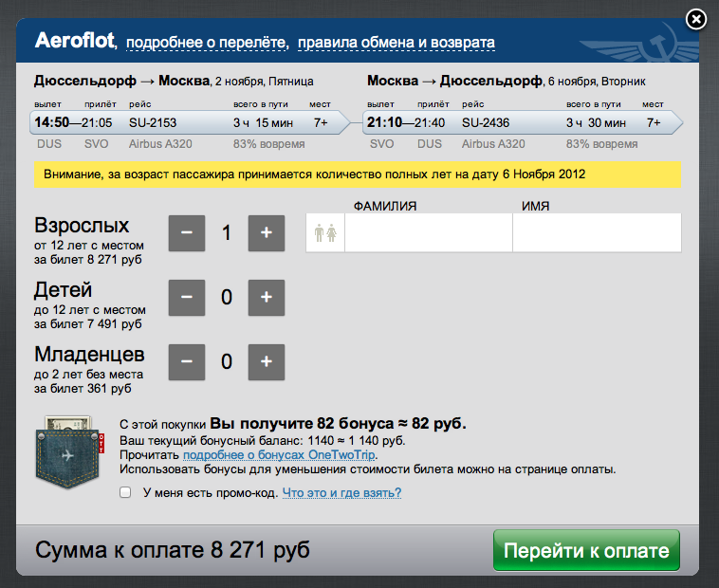Click the passenger gender icon
Viewport: 719px width, 588px height.
click(325, 232)
